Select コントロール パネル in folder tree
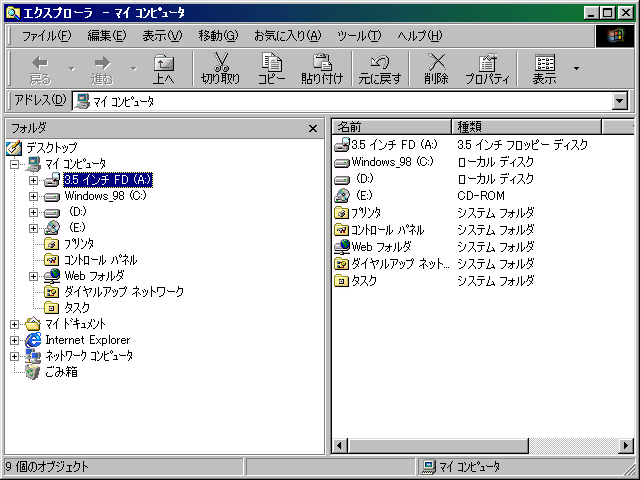This screenshot has height=480, width=640. (100, 260)
